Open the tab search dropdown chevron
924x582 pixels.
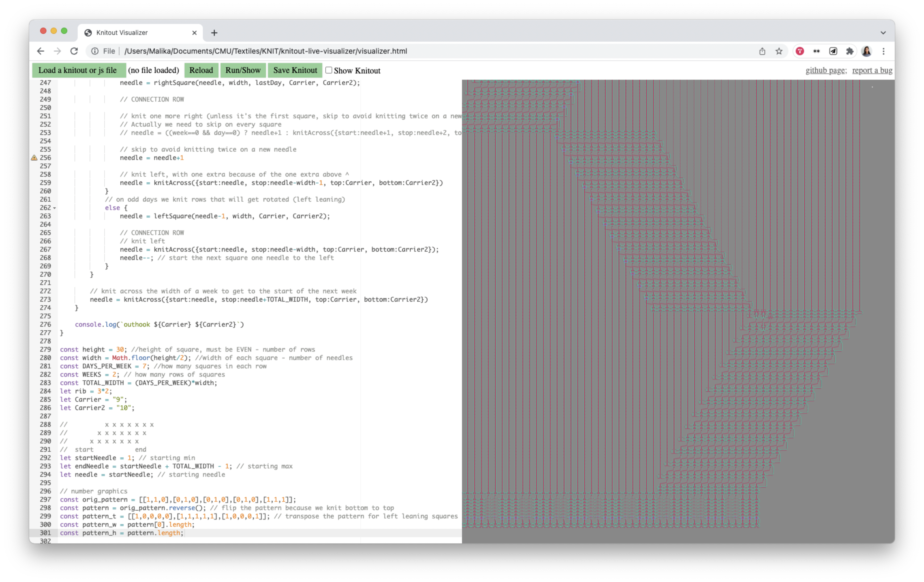pos(883,33)
